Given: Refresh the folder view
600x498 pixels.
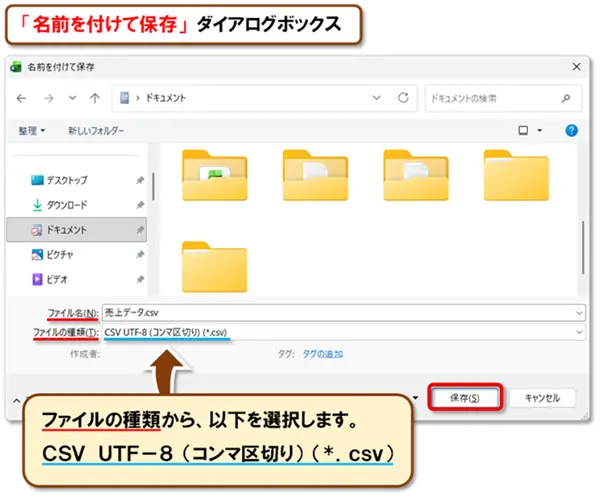Looking at the screenshot, I should (403, 98).
